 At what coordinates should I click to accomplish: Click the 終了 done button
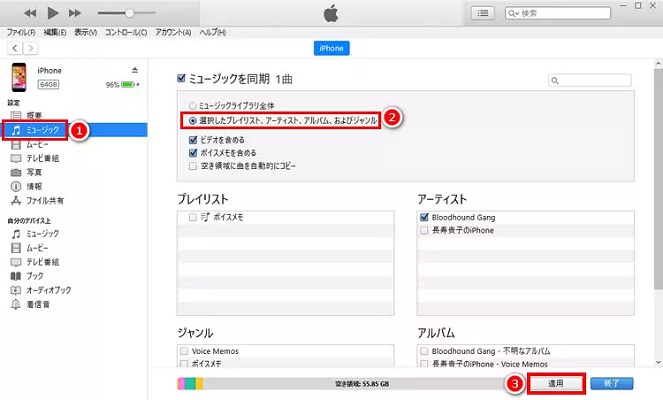(612, 384)
